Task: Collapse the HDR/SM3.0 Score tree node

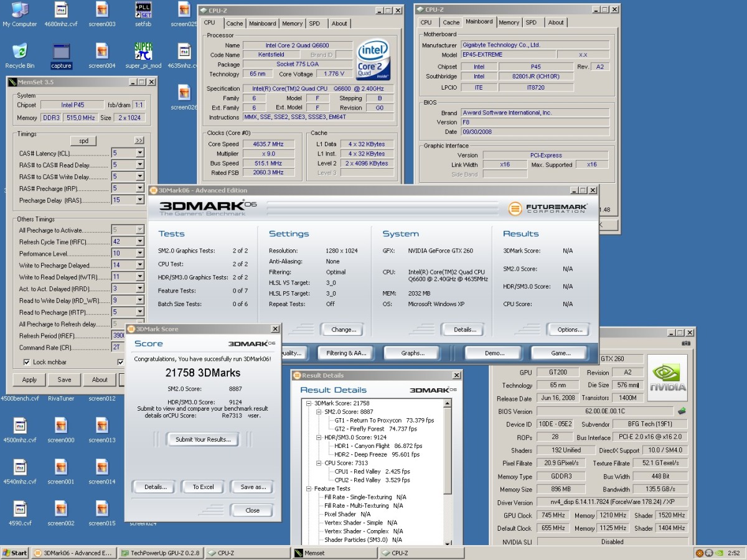Action: (319, 437)
